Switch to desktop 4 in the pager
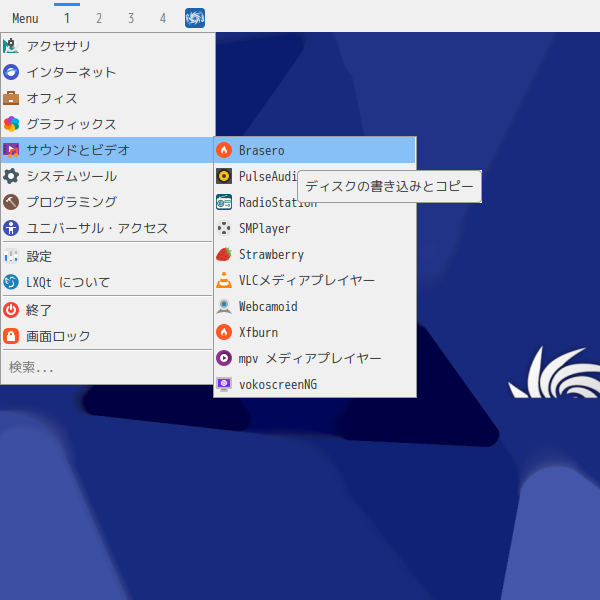Image resolution: width=600 pixels, height=600 pixels. (163, 18)
